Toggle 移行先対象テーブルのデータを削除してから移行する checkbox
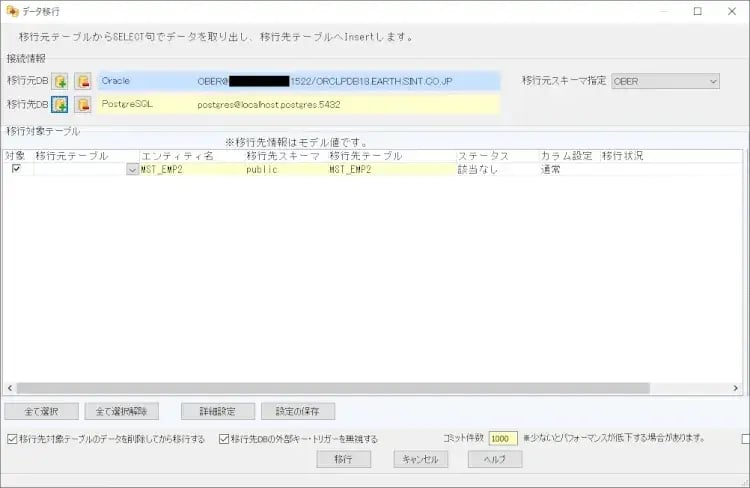Viewport: 750px width, 488px height. [x=12, y=438]
